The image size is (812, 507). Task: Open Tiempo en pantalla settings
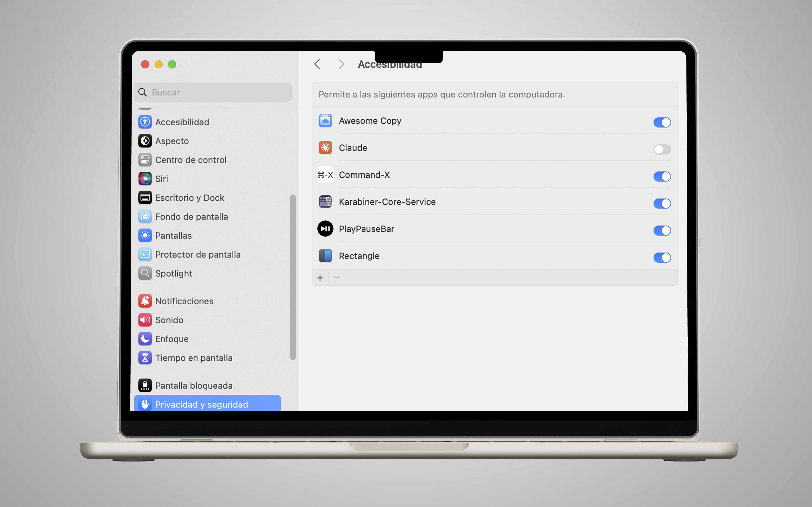click(207, 358)
